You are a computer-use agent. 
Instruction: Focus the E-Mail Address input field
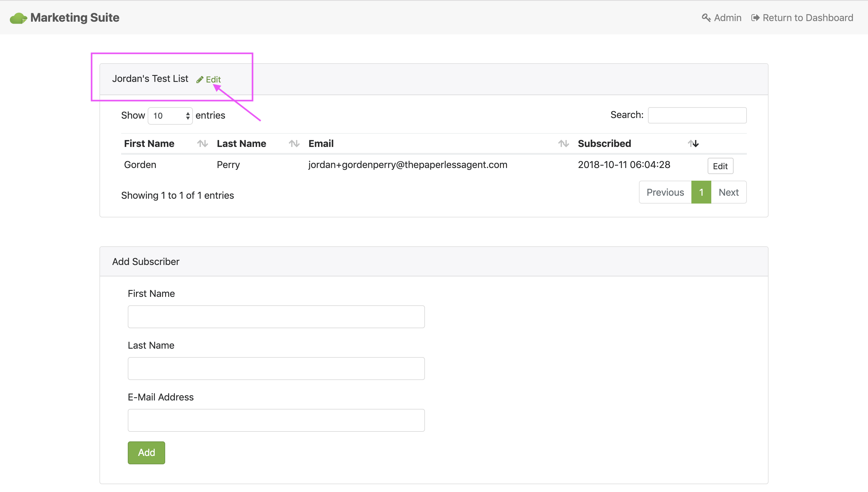pos(276,420)
